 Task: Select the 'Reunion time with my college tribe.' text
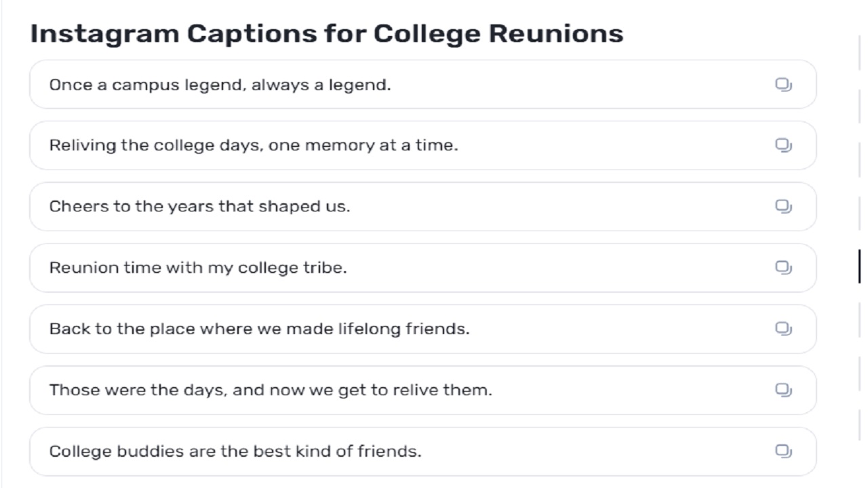coord(197,268)
